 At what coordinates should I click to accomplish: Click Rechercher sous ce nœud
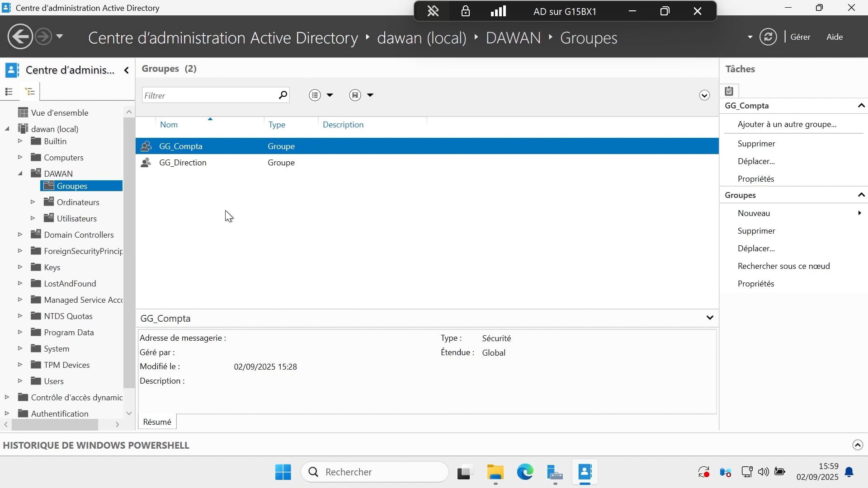pos(783,266)
